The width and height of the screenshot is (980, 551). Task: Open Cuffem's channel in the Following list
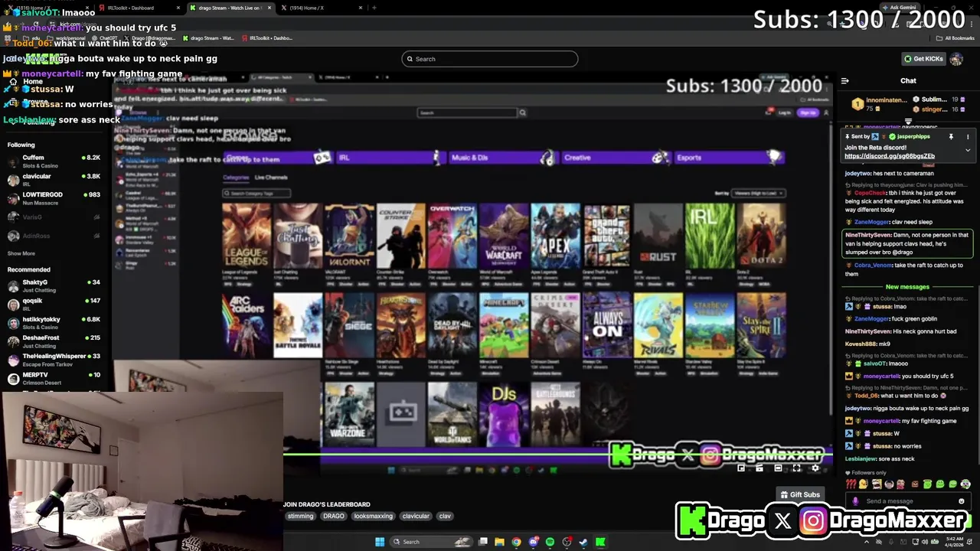(x=54, y=161)
